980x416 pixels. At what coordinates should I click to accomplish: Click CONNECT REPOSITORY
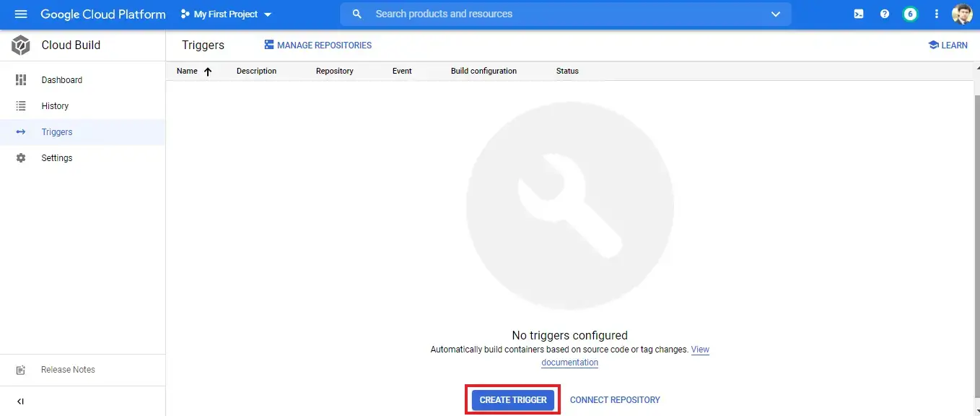(615, 399)
